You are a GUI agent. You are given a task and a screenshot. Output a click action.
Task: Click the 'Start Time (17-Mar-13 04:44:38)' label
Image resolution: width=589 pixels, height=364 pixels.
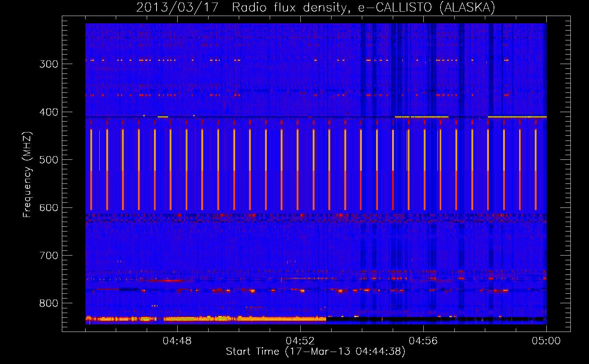[316, 352]
